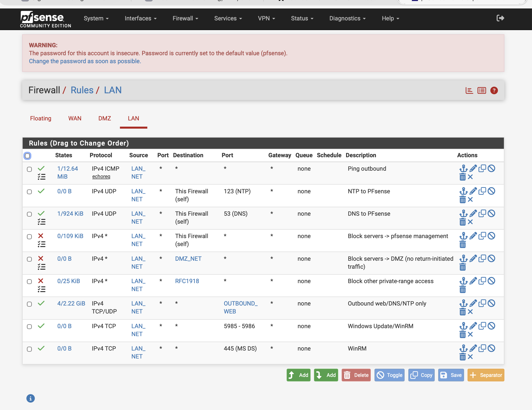
Task: Check Outbound web/DNS/NTP only rule checkbox
Action: (29, 304)
